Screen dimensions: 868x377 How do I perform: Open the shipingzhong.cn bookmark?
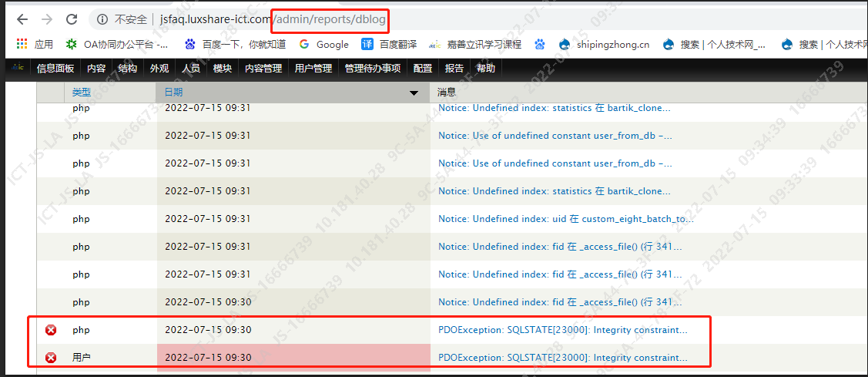[x=604, y=45]
